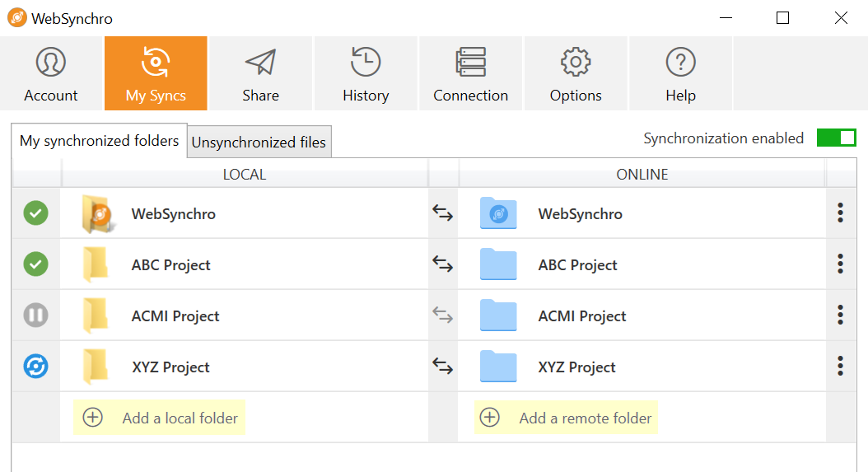
Task: Click the local WebSynchro folder icon
Action: [x=99, y=214]
